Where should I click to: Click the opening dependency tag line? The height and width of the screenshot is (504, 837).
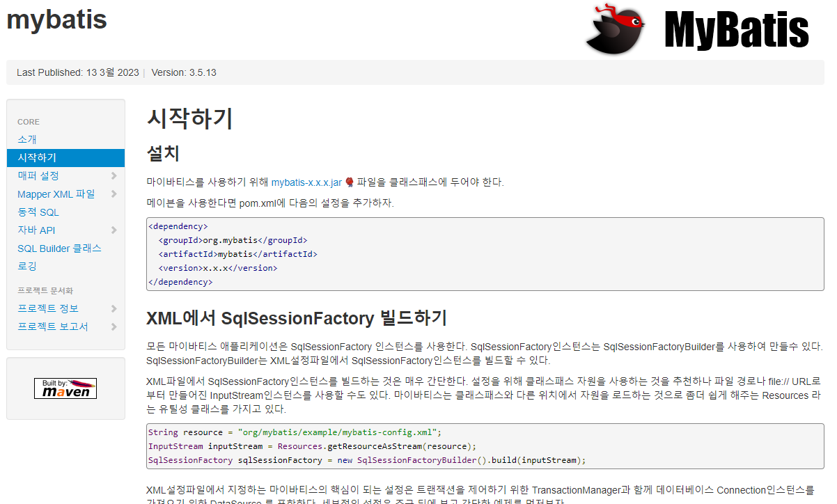tap(178, 226)
